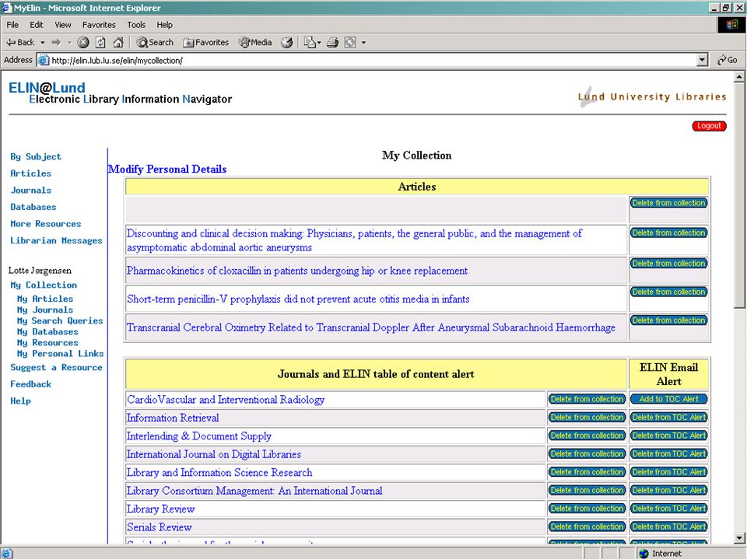Open the Back button history dropdown arrow
Viewport: 747px width, 560px height.
point(42,42)
